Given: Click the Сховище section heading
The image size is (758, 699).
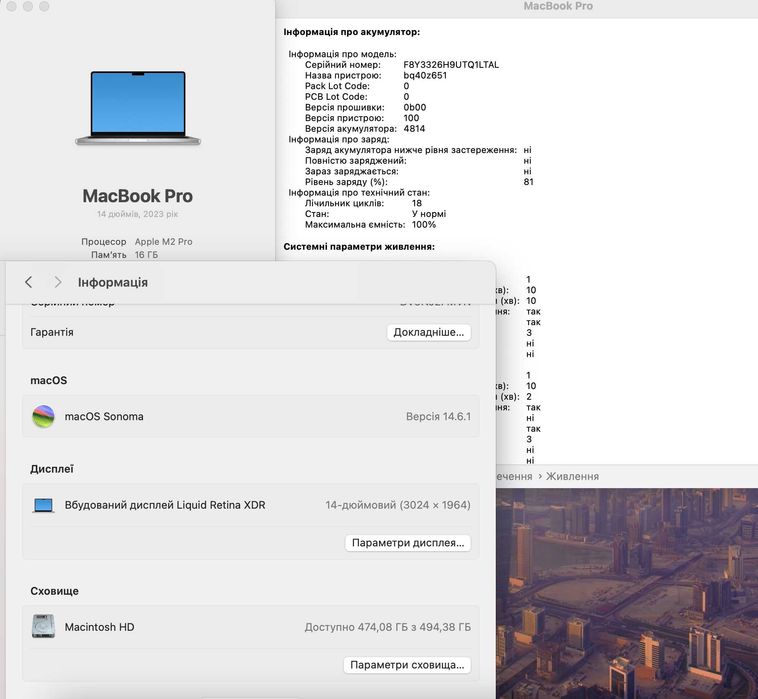Looking at the screenshot, I should click(x=54, y=591).
